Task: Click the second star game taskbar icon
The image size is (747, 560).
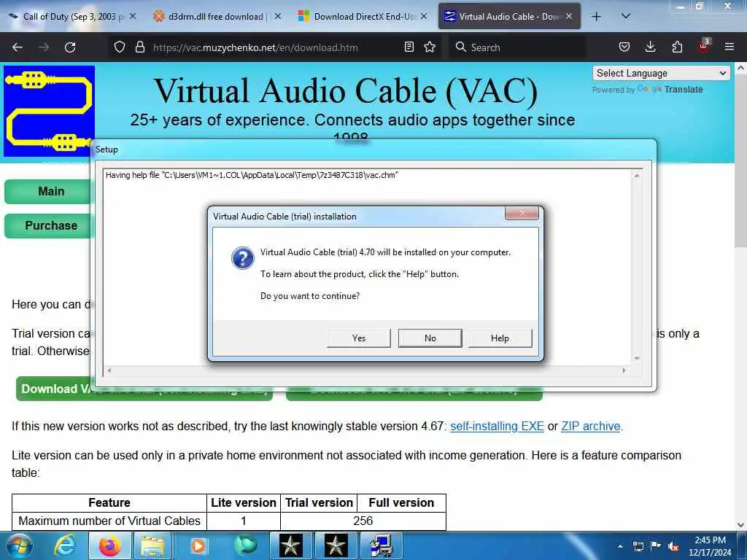Action: tap(336, 545)
